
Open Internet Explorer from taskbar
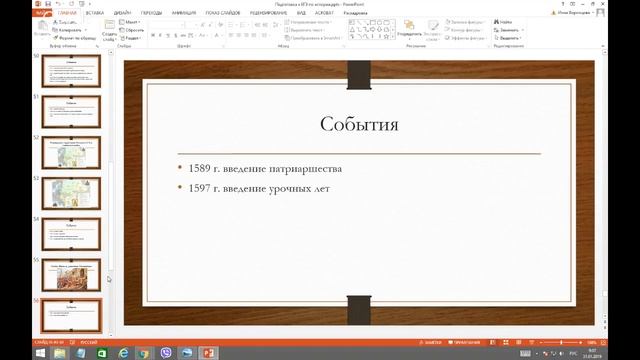point(123,353)
